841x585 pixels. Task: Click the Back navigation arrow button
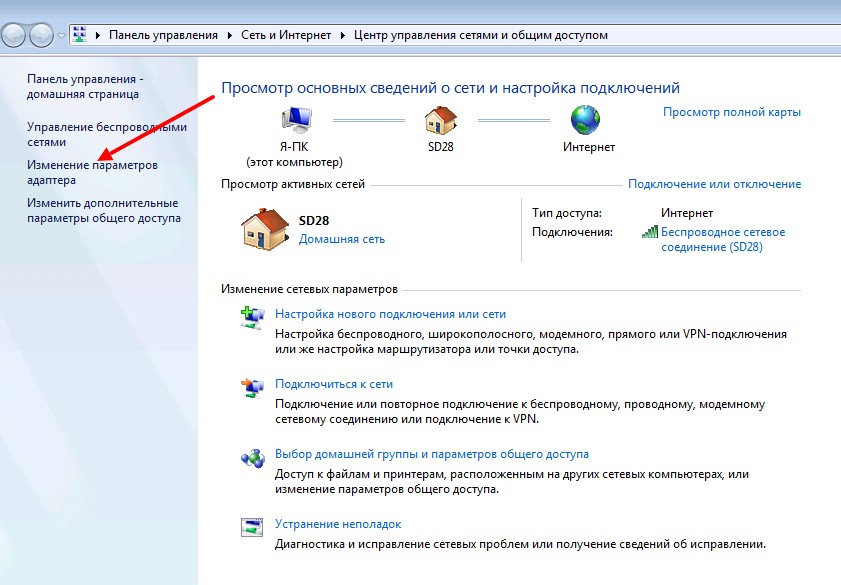(x=13, y=35)
